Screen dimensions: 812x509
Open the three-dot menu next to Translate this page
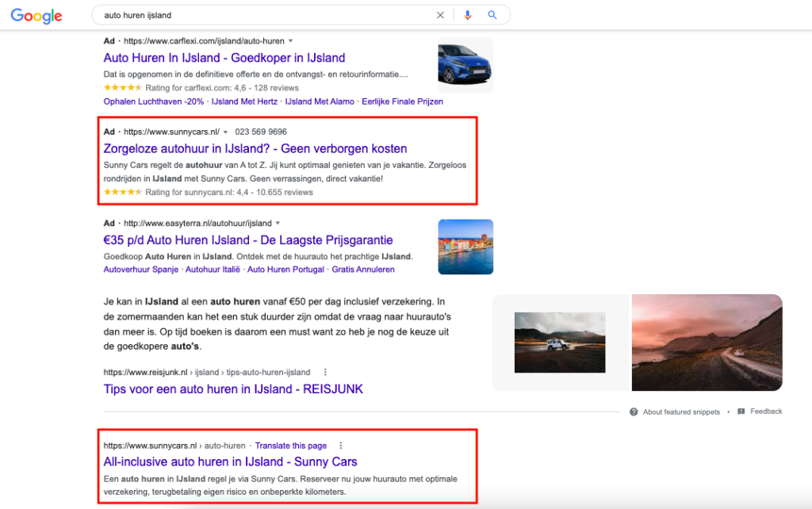click(340, 446)
